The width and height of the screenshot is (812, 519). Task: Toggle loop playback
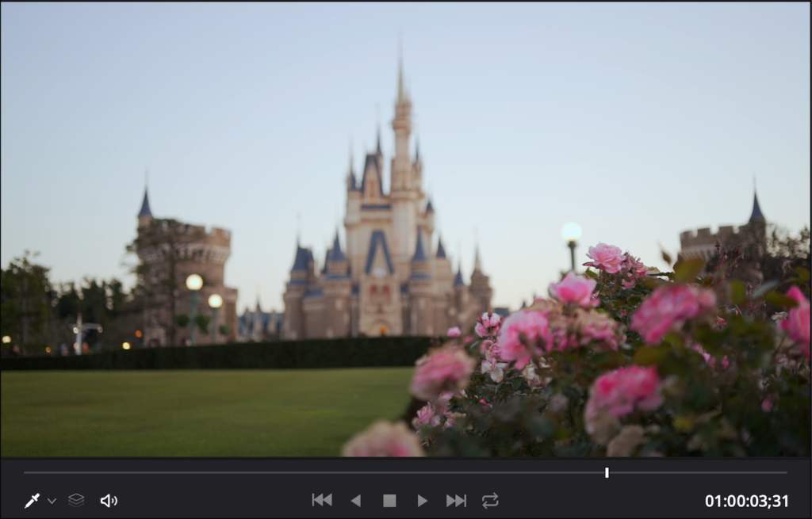pyautogui.click(x=490, y=500)
